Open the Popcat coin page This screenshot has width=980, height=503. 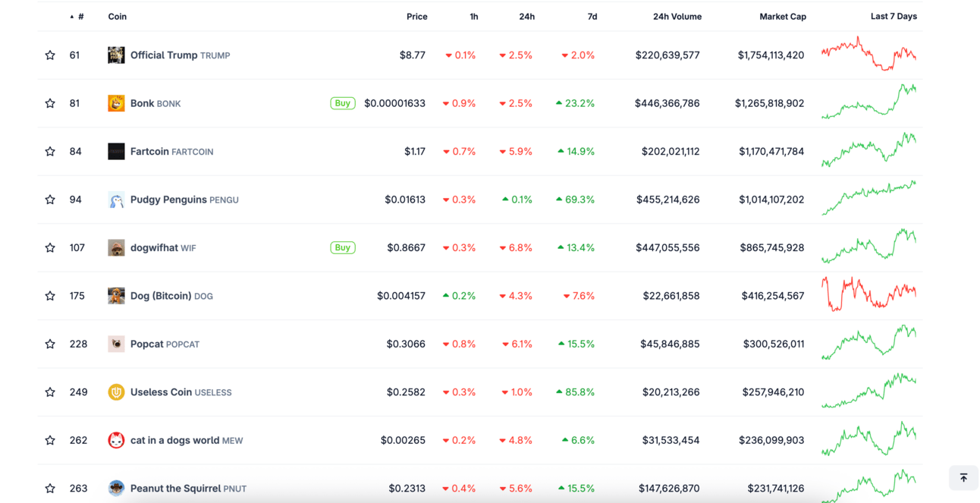[x=165, y=344]
